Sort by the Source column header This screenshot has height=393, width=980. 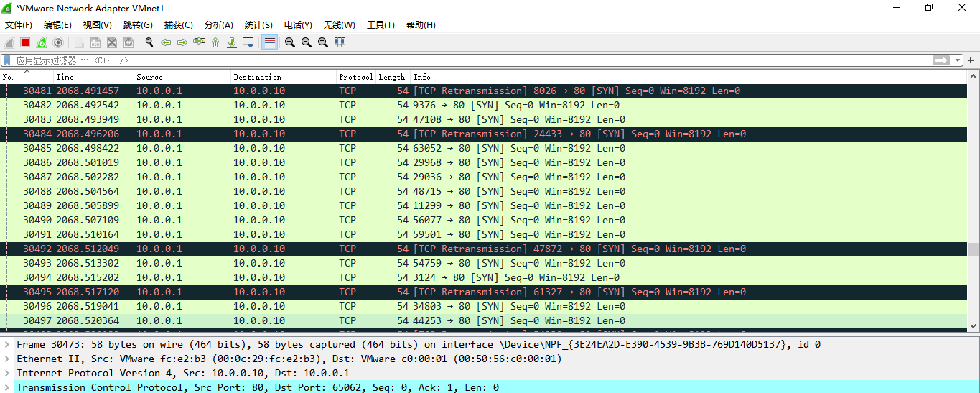point(182,77)
